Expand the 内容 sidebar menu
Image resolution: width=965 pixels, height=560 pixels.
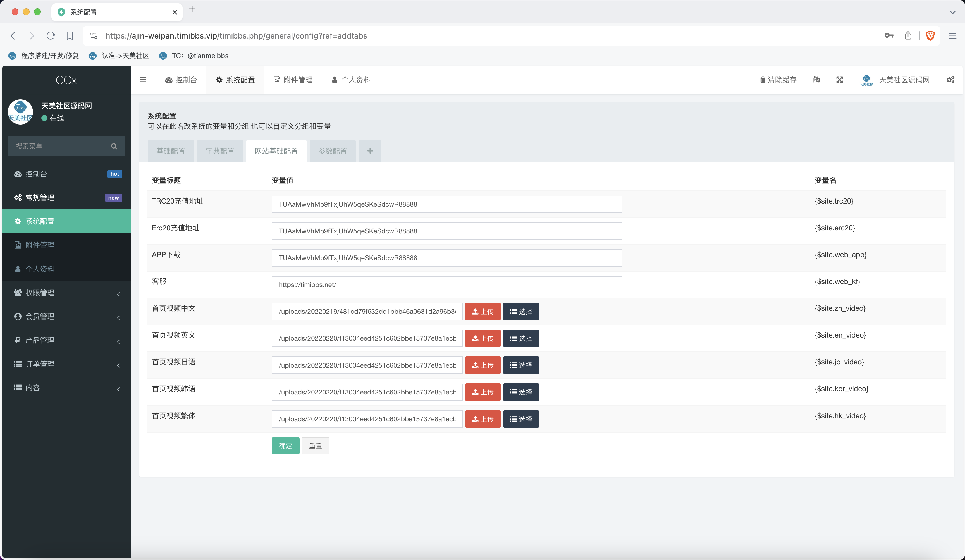(x=66, y=388)
